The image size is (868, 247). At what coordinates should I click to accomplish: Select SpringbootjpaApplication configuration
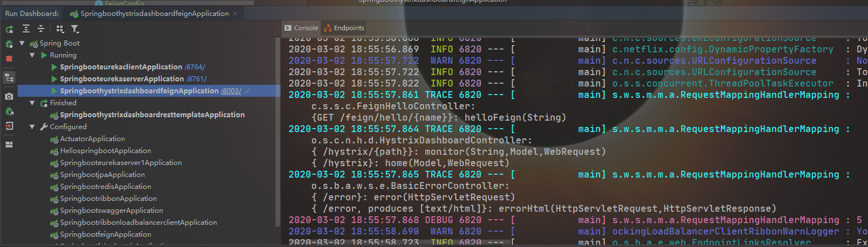tap(102, 175)
